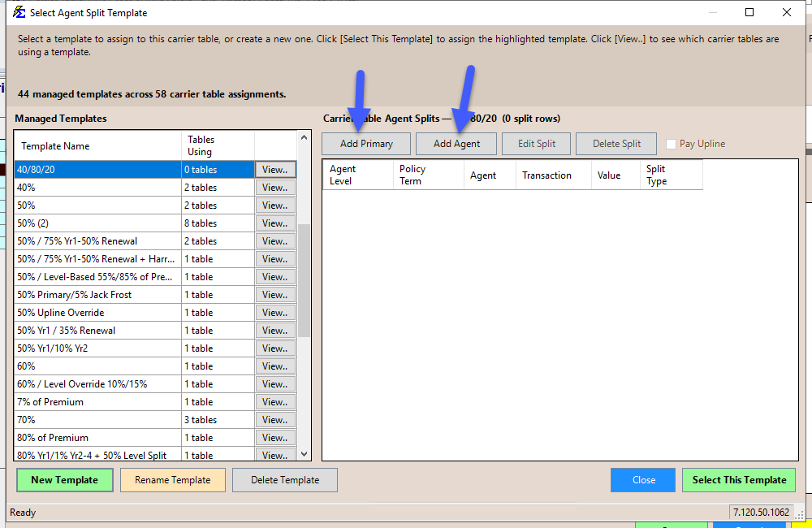Click Rename Template button

172,480
